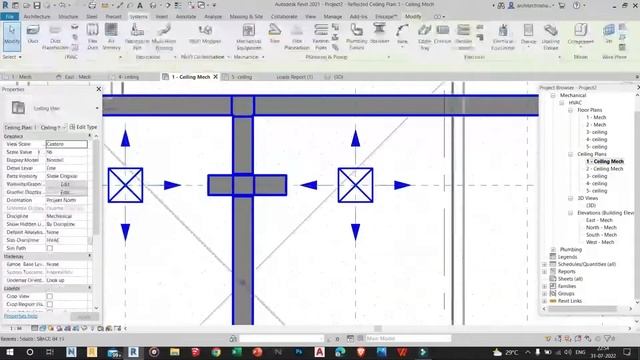Screen dimensions: 640x360
Task: Select the Electrical Equipment tool
Action: [503, 37]
